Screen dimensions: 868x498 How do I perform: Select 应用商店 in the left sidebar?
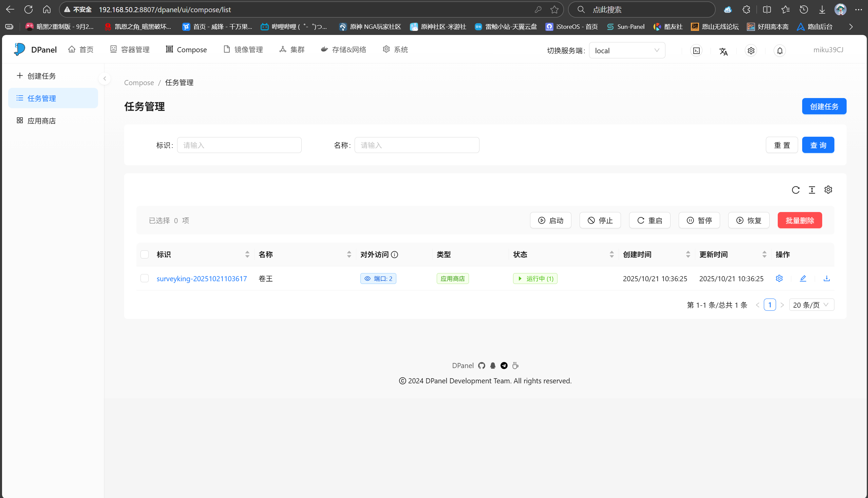41,121
